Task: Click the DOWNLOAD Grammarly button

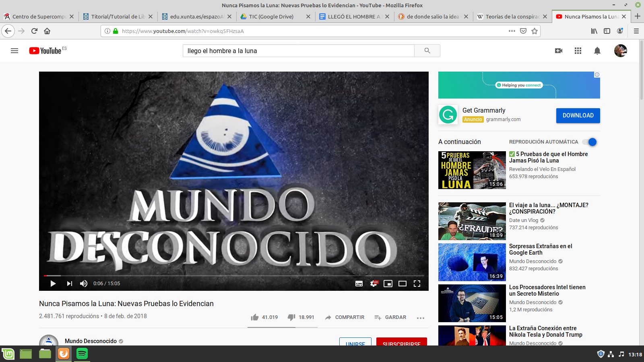Action: click(x=578, y=115)
